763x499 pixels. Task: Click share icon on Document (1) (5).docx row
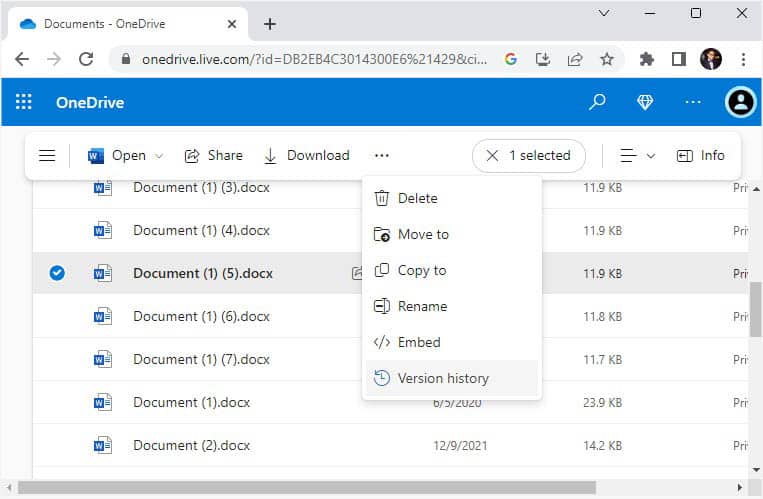[x=357, y=273]
